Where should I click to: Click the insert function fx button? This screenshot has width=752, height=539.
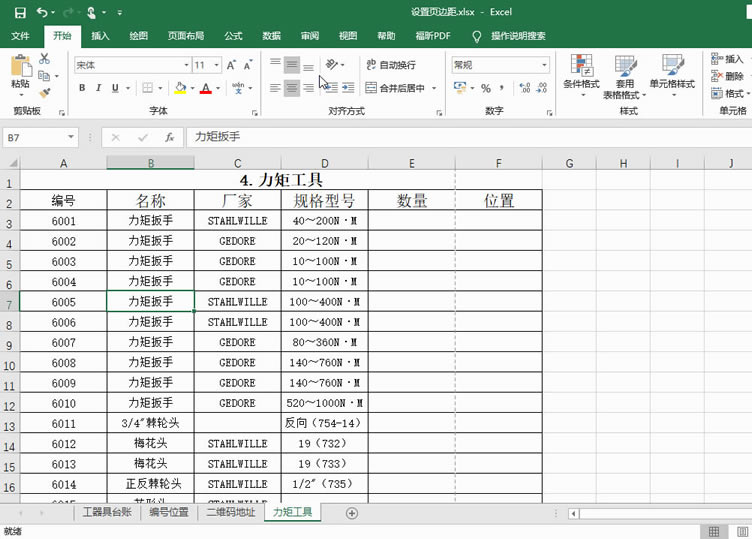[169, 138]
